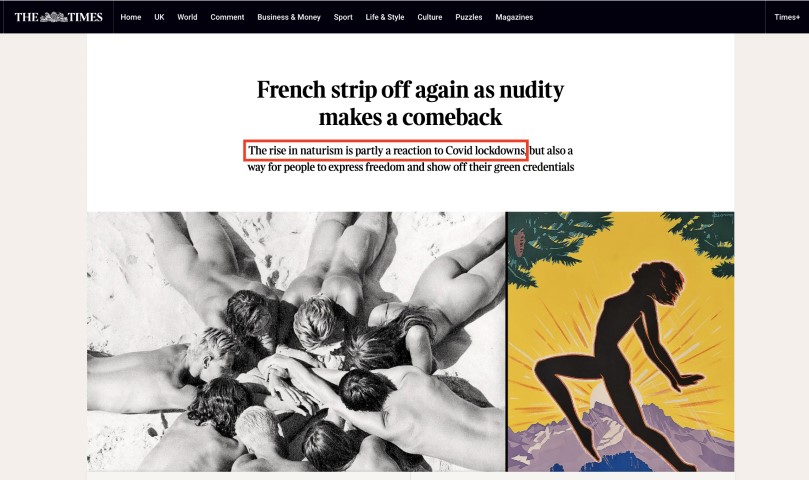Open the Home menu item
This screenshot has height=480, width=809.
131,17
